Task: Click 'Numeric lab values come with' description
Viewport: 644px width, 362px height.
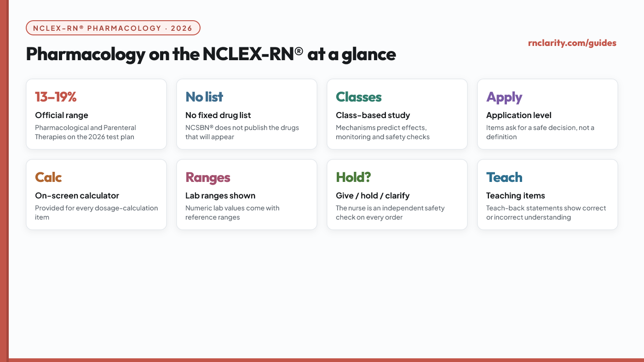Action: click(x=232, y=213)
